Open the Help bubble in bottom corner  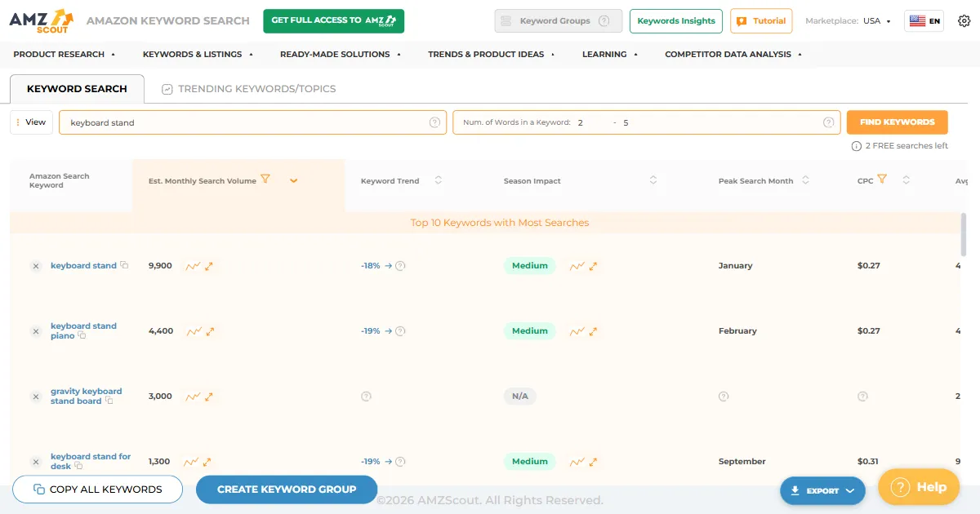[x=919, y=486]
